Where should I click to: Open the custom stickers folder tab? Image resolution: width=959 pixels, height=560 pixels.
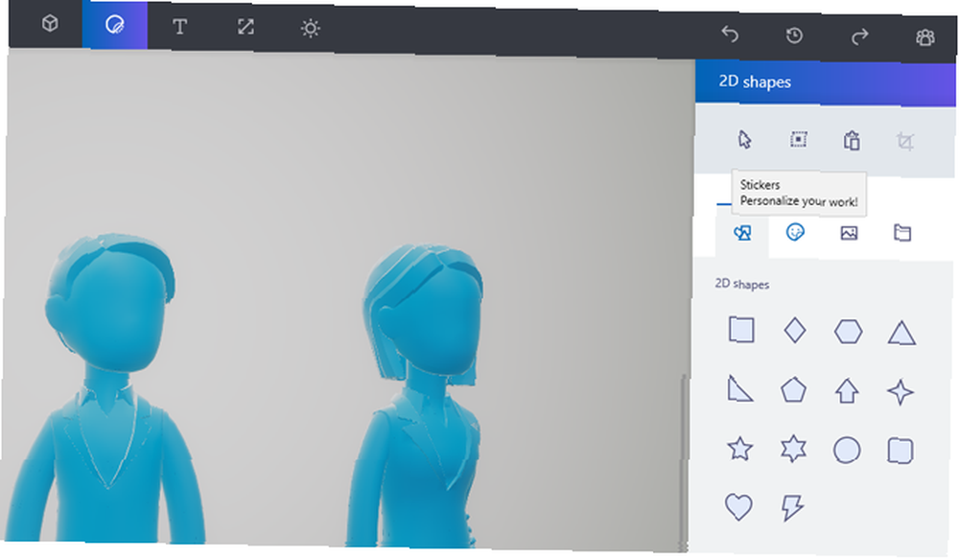click(x=902, y=233)
